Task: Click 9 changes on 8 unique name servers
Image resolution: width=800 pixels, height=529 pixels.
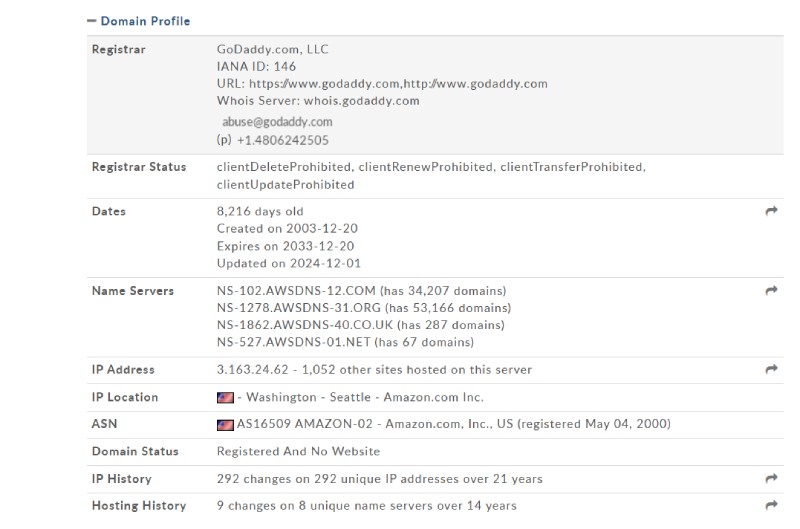Action: point(366,506)
